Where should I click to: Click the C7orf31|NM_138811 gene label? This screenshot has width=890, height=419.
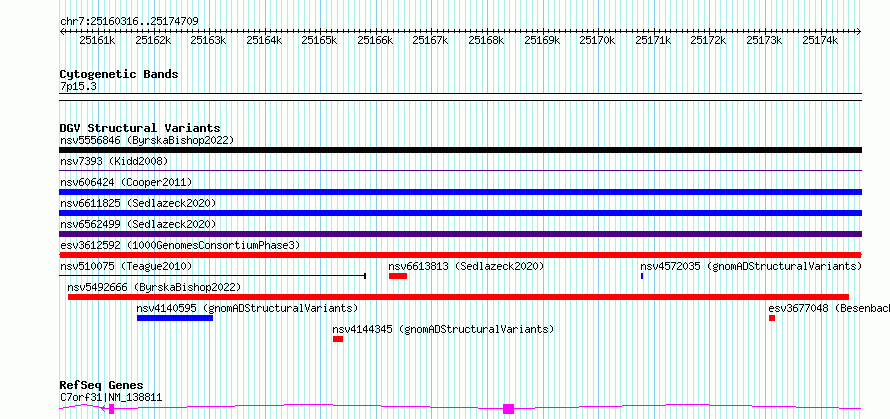click(111, 397)
